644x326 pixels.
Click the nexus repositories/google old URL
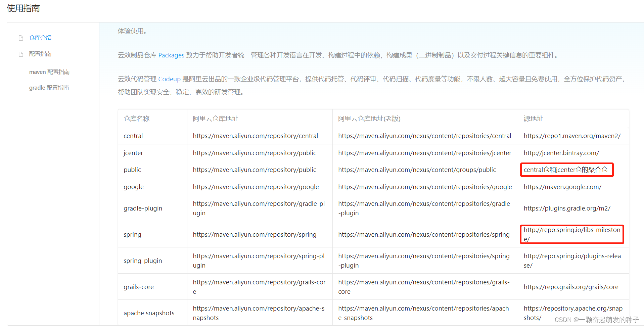[x=425, y=187]
